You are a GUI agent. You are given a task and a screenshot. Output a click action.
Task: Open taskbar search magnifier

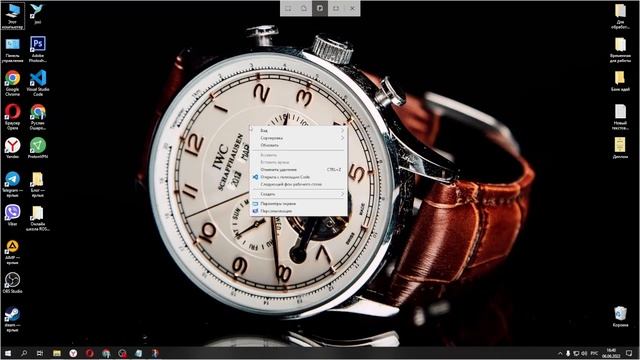point(24,353)
